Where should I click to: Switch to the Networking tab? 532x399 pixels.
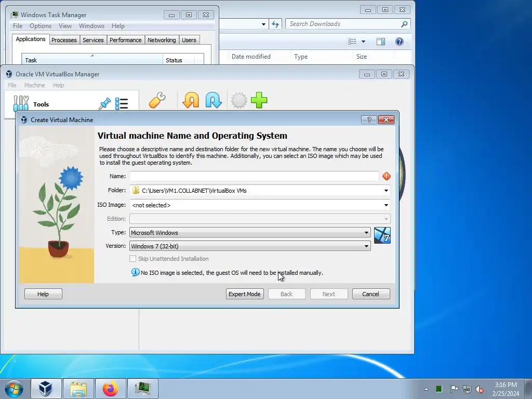pyautogui.click(x=162, y=40)
